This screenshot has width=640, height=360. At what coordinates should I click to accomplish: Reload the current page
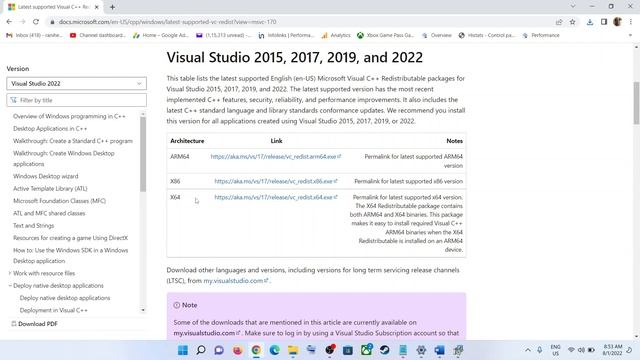[x=36, y=22]
